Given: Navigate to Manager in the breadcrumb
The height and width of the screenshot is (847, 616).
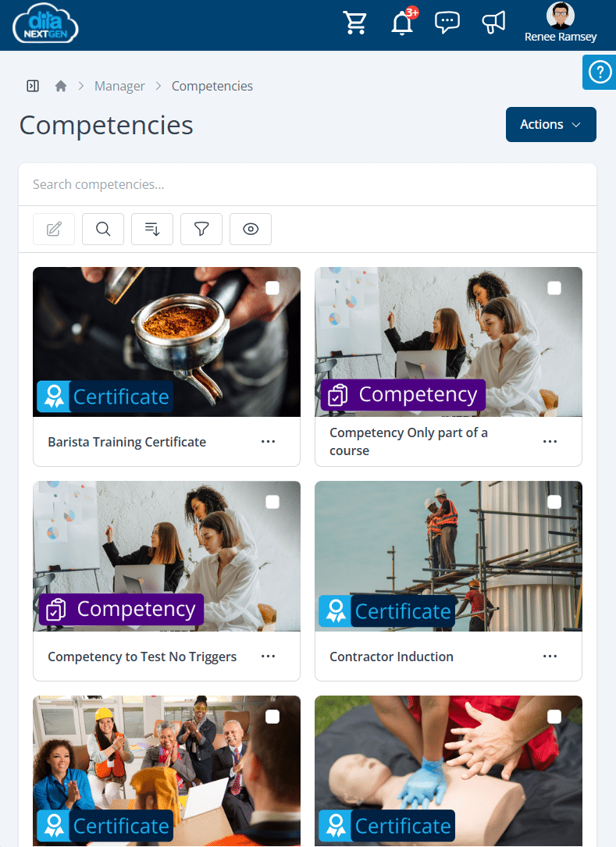Looking at the screenshot, I should pos(119,86).
